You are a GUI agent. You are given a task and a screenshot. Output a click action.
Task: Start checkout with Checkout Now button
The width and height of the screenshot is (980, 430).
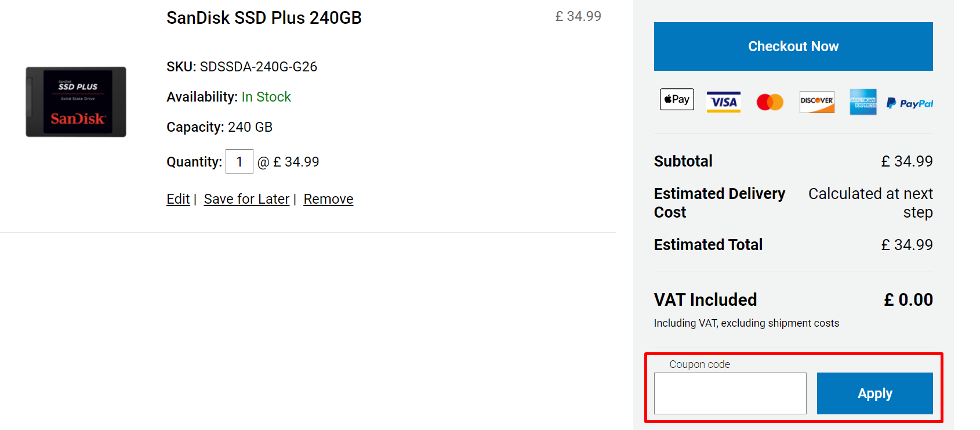(x=793, y=46)
